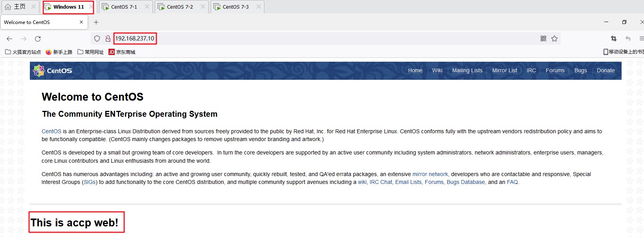
Task: Open Donate navigation link
Action: coord(605,70)
